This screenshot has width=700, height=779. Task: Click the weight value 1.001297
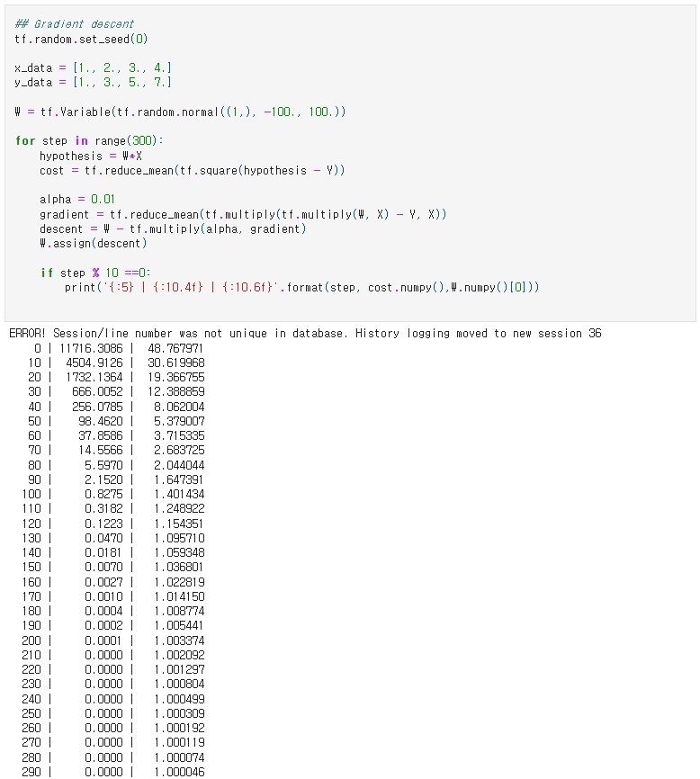point(179,669)
